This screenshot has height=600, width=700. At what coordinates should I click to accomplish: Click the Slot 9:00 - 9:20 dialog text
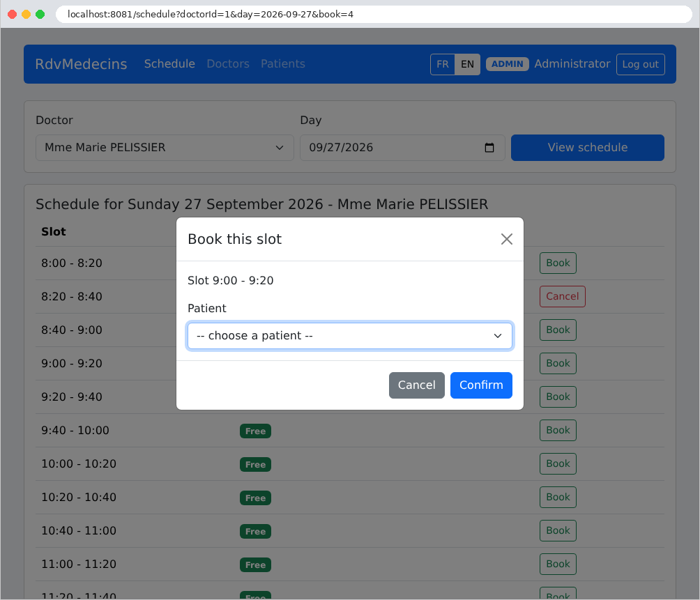[230, 281]
